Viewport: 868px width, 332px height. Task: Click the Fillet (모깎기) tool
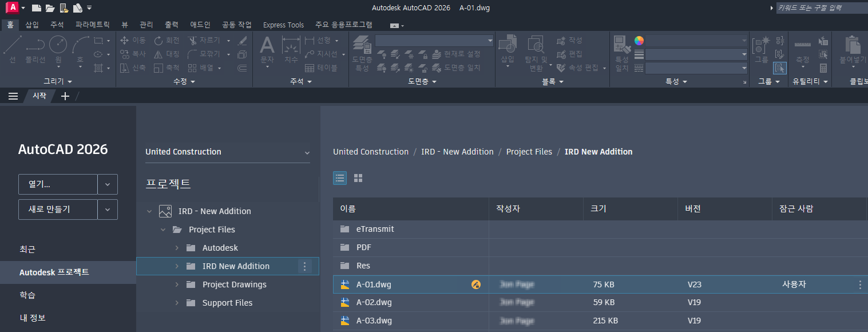(x=204, y=54)
